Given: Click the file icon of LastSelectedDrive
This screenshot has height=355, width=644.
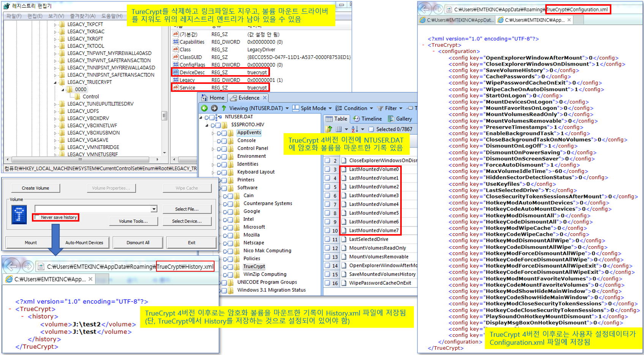Looking at the screenshot, I should pos(344,239).
